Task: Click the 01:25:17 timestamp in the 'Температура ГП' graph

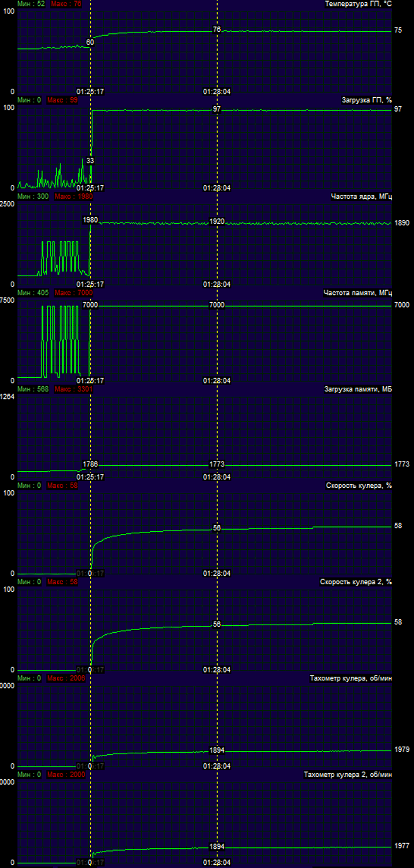Action: [x=90, y=92]
